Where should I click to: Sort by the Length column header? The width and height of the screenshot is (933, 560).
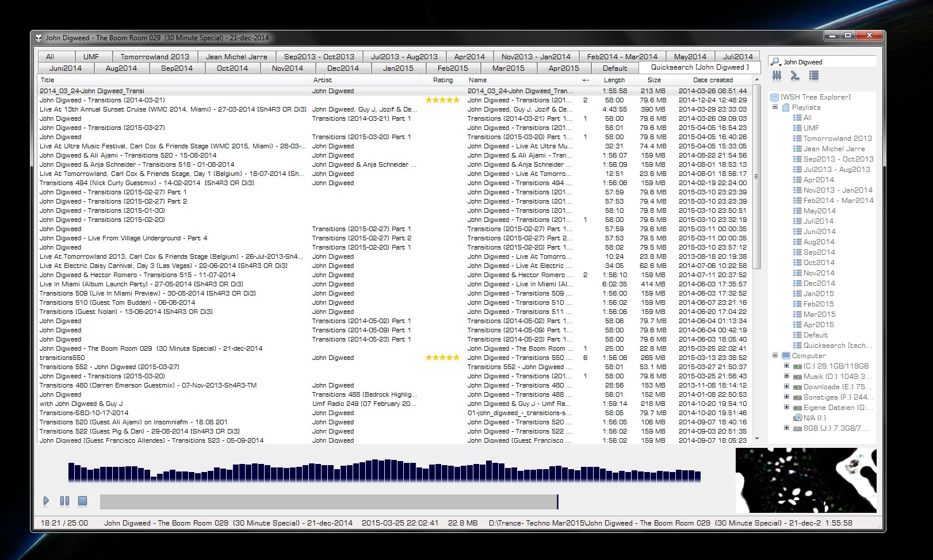coord(614,80)
